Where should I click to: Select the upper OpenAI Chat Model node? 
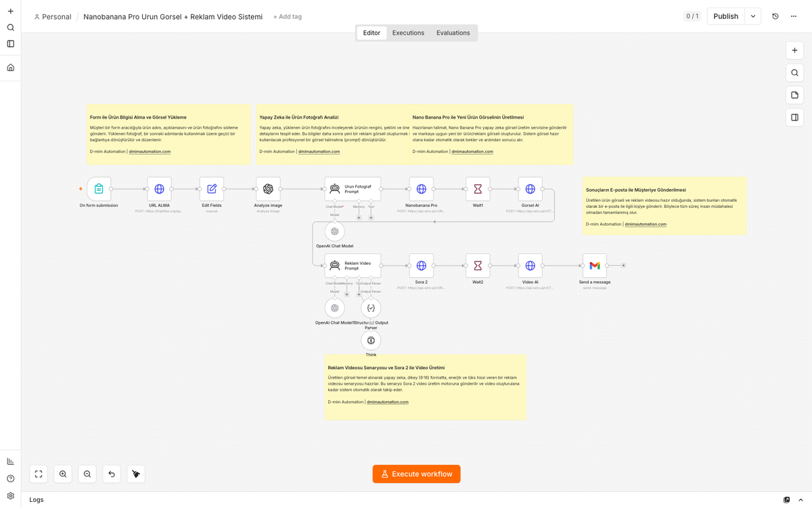pyautogui.click(x=334, y=232)
